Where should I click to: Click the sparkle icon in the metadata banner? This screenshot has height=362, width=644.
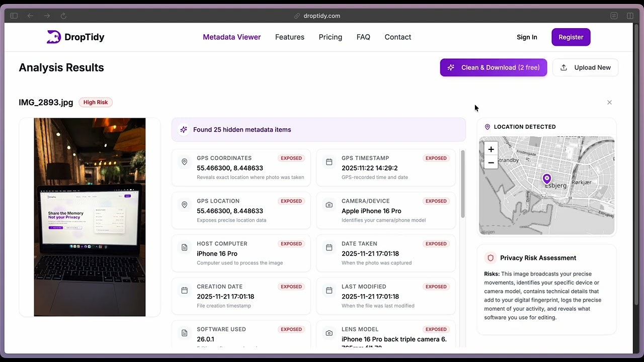click(x=183, y=130)
